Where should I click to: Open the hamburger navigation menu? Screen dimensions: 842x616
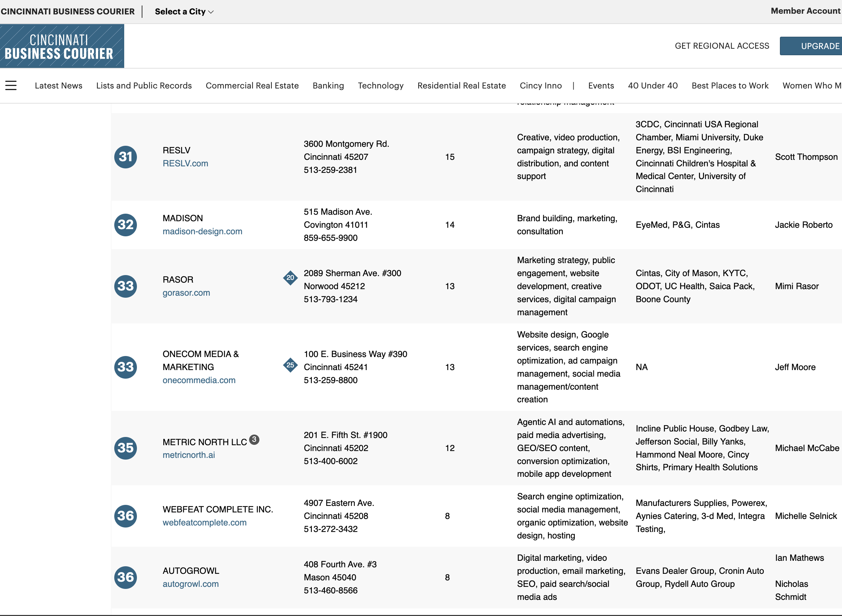click(x=11, y=85)
